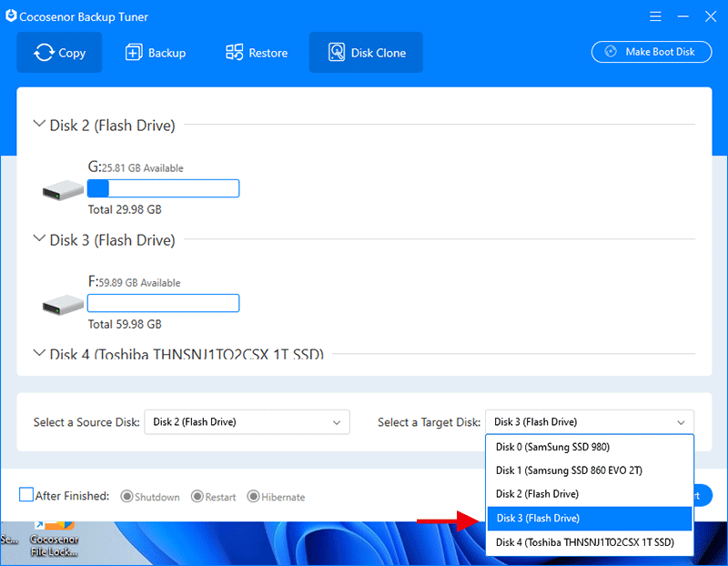The width and height of the screenshot is (728, 566).
Task: Click the 59.89 GB Available label
Action: (x=139, y=283)
